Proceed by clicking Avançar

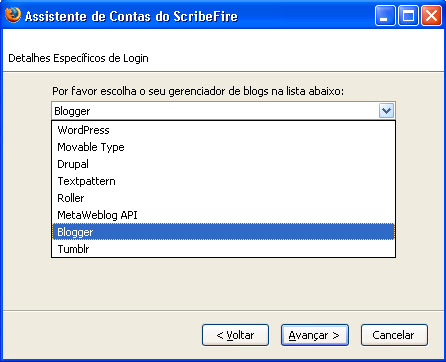point(315,335)
